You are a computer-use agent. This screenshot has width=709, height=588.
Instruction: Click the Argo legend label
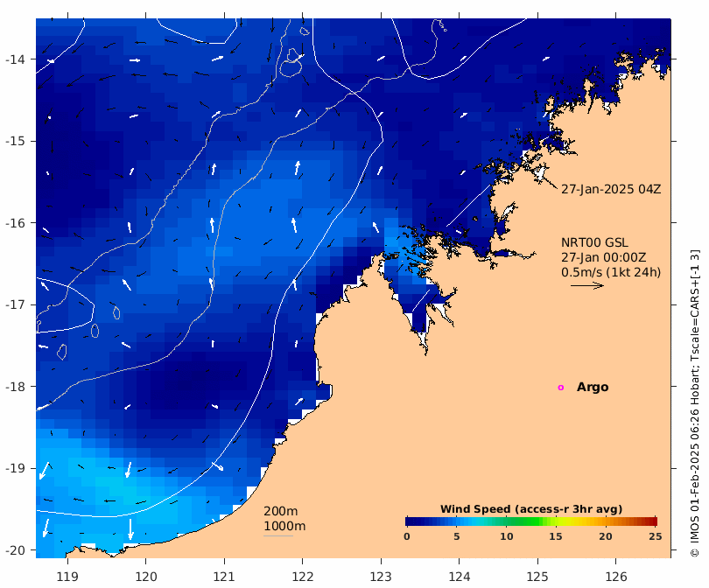pos(593,388)
